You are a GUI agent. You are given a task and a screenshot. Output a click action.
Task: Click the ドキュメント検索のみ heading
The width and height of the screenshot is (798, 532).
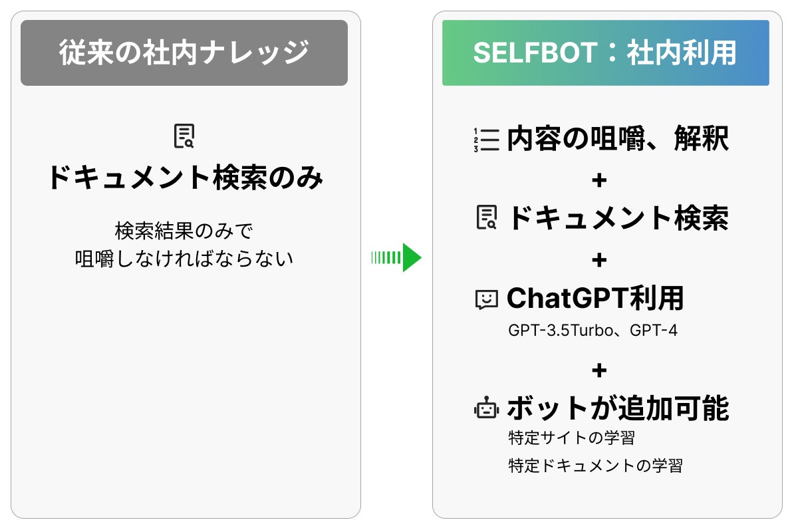tap(185, 178)
